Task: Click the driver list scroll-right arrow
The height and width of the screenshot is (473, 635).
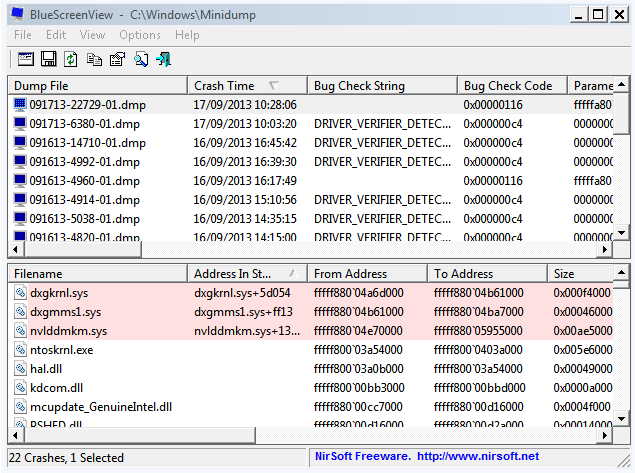Action: tap(605, 436)
